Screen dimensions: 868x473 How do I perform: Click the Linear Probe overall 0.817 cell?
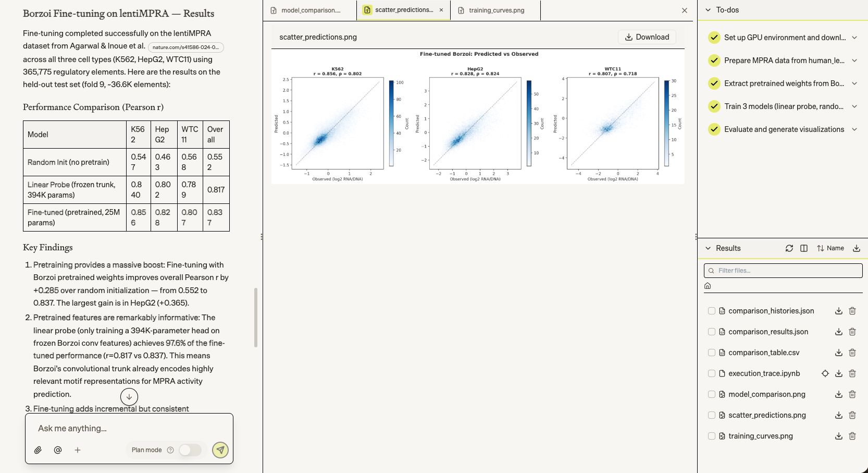216,190
